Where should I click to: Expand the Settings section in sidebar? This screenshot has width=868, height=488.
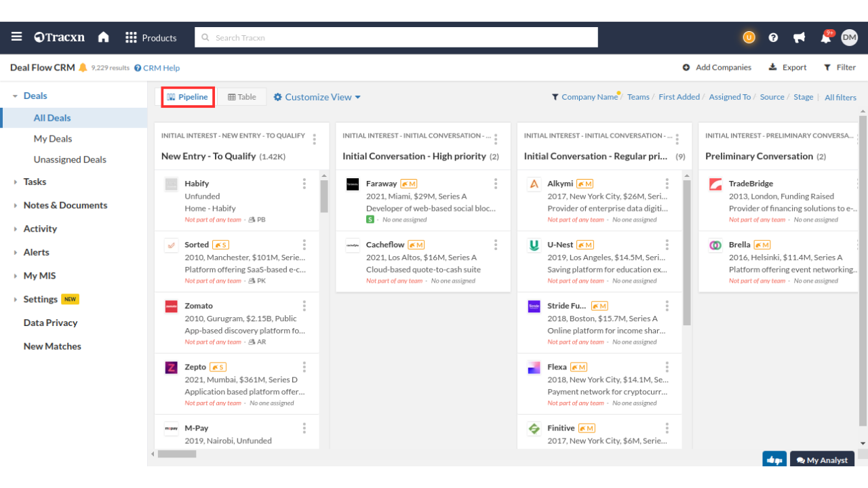pos(41,299)
